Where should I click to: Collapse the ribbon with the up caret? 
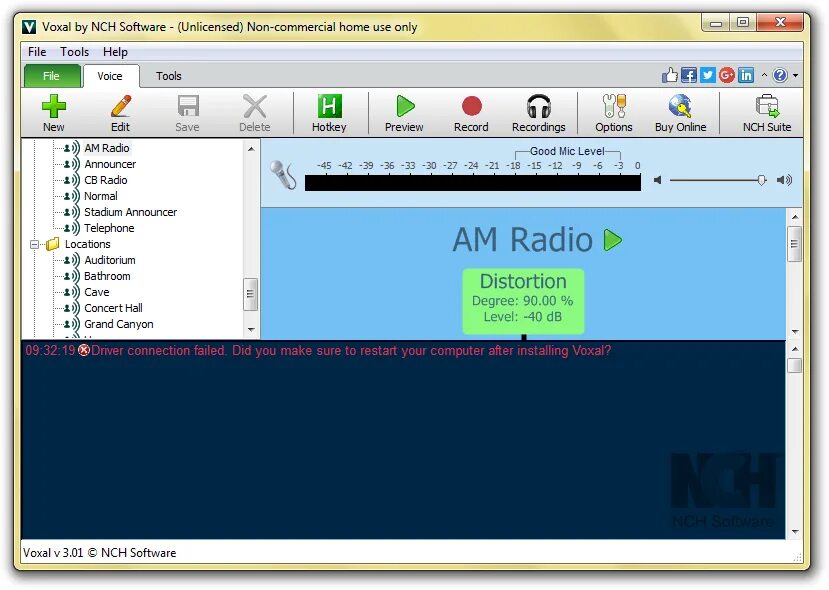pos(764,75)
